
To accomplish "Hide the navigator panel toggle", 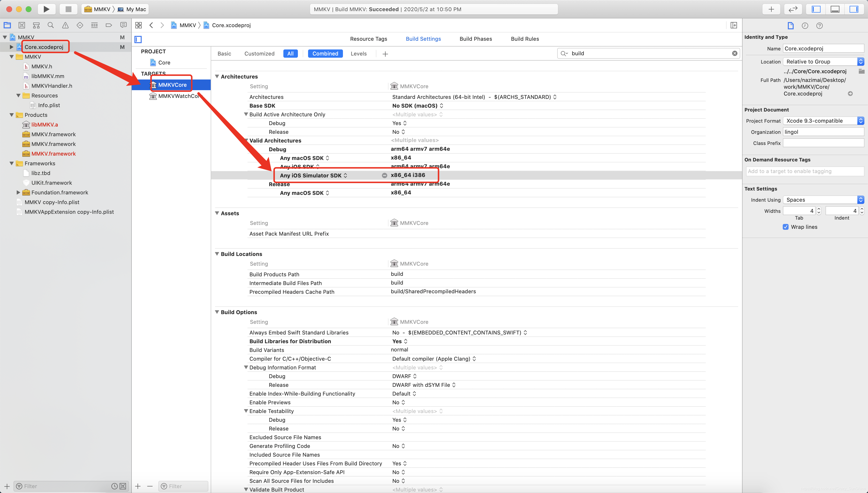I will (816, 9).
